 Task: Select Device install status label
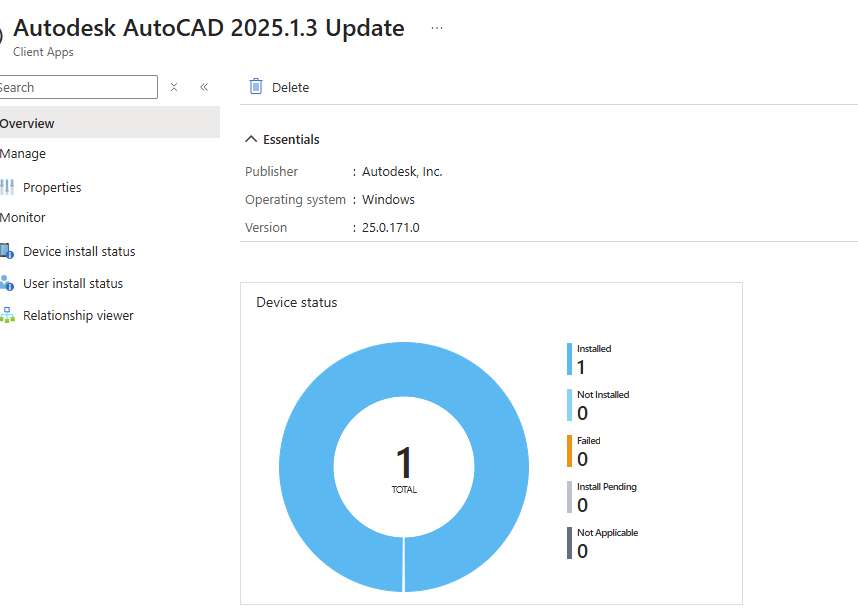(x=79, y=251)
